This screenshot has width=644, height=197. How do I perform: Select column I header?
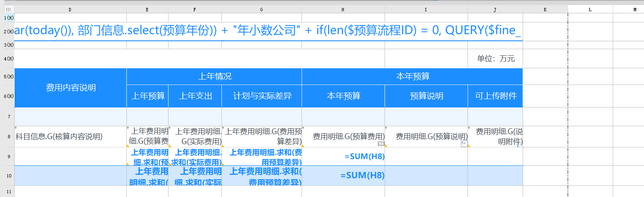426,9
